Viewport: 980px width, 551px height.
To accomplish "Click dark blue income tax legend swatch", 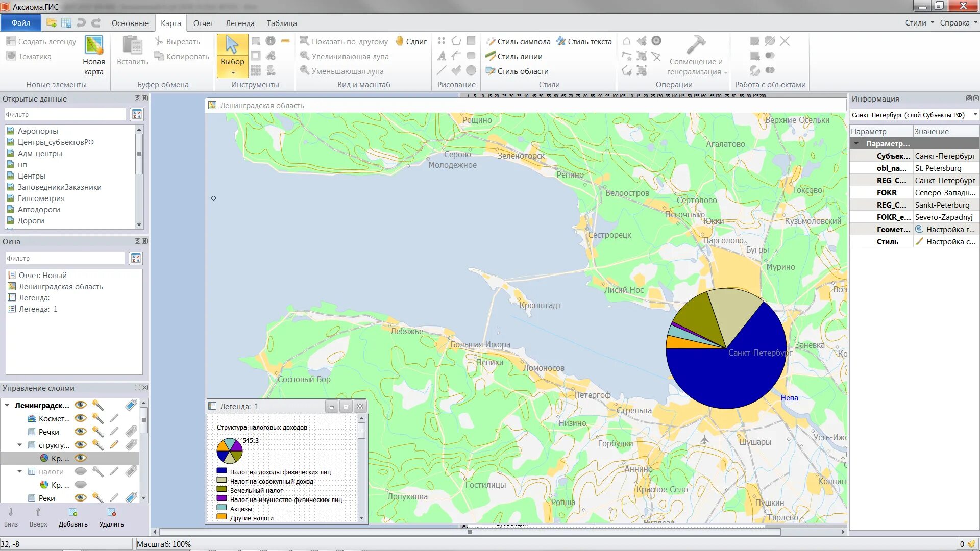I will pos(222,471).
